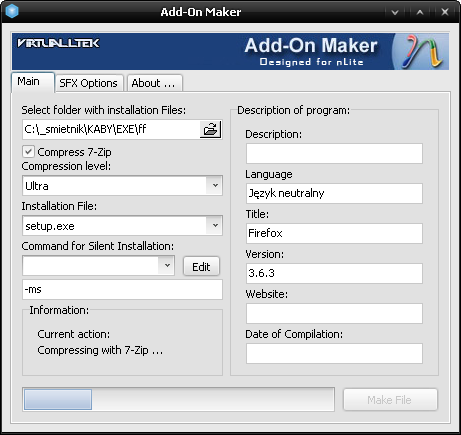Toggle the Compress 7-Zip checkbox
The image size is (461, 435).
[x=29, y=152]
